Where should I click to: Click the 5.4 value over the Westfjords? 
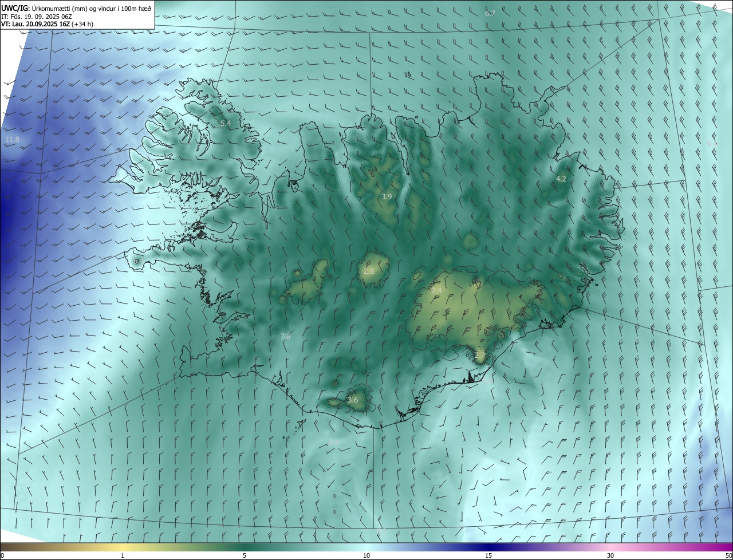pos(226,123)
